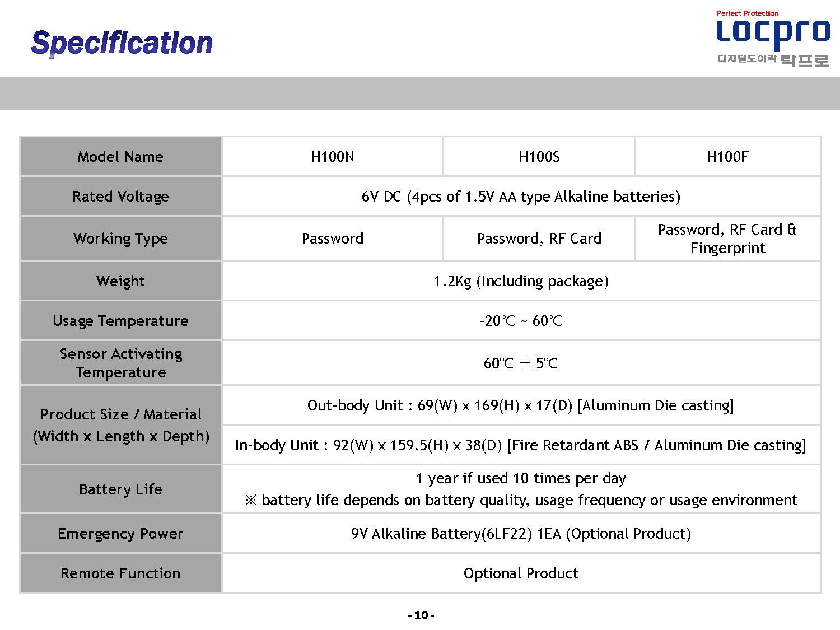Click the Password, RF Card cell
The height and width of the screenshot is (630, 840).
point(539,239)
